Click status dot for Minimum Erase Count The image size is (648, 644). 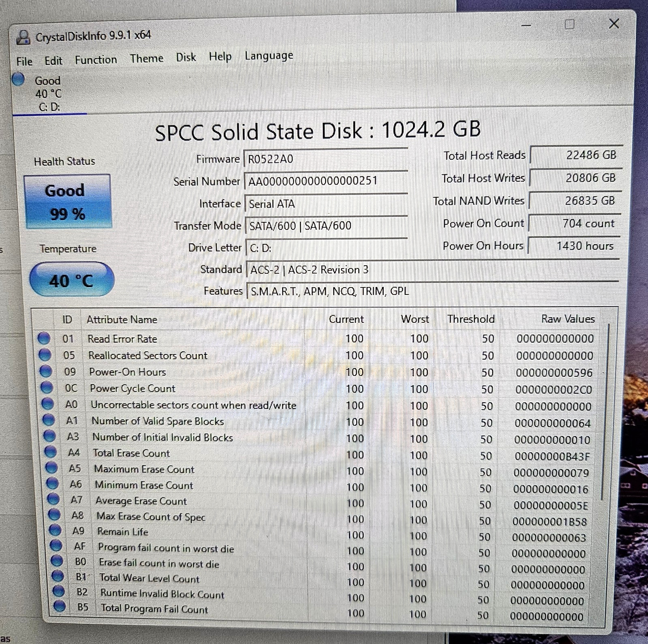(x=52, y=483)
